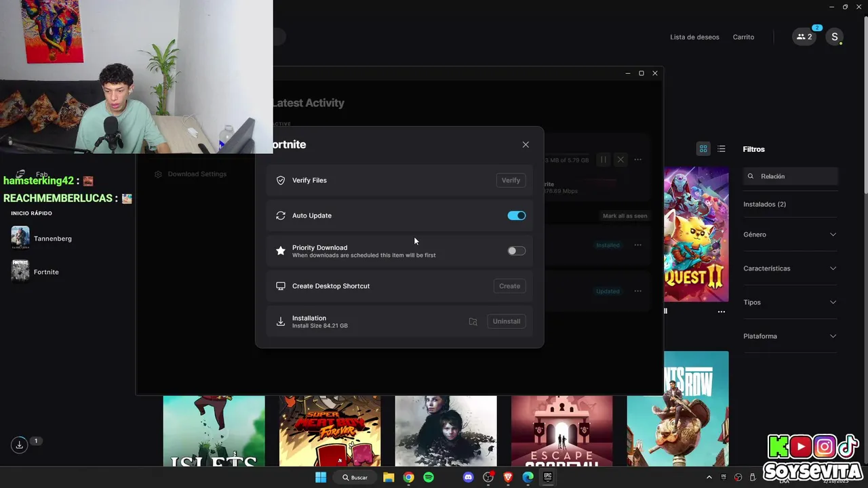The width and height of the screenshot is (868, 488).
Task: Show hidden system tray icons
Action: coord(709,477)
